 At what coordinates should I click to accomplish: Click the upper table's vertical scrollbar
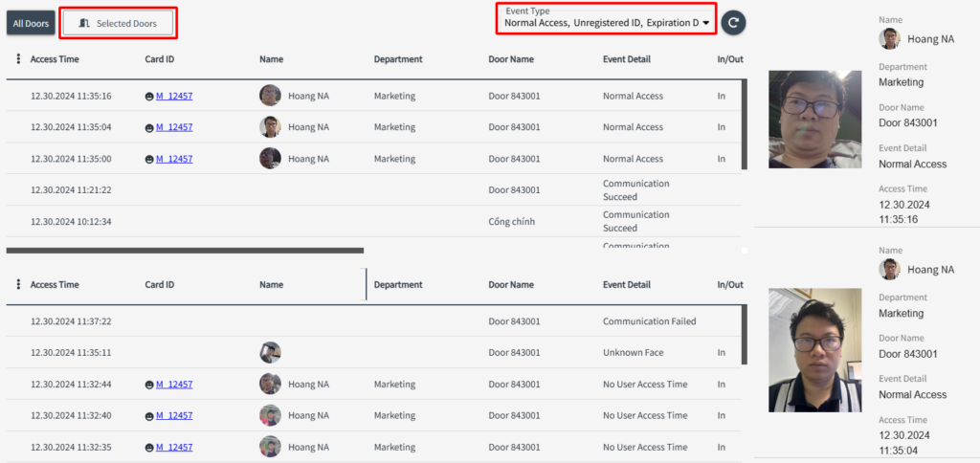click(744, 124)
